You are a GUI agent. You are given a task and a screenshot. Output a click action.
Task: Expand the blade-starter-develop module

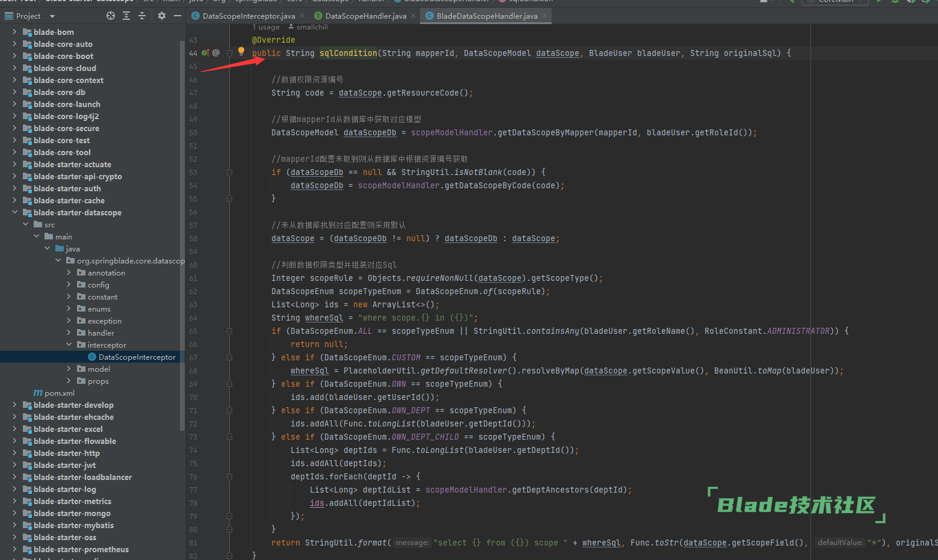tap(14, 405)
